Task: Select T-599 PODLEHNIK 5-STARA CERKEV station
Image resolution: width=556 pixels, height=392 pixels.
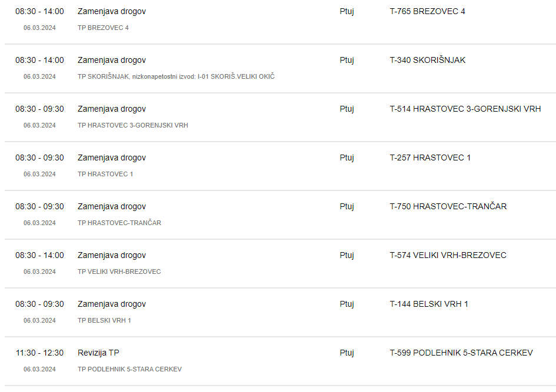Action: tap(461, 353)
